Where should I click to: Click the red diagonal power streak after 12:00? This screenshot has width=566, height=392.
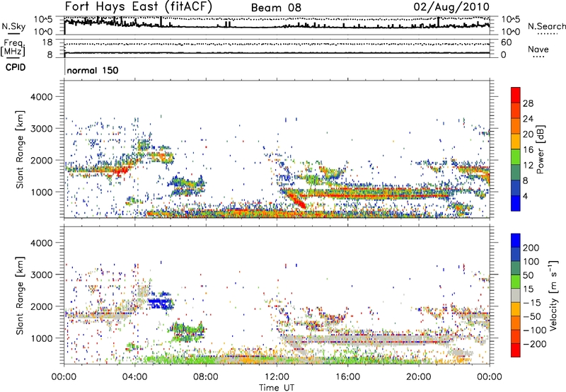(296, 201)
